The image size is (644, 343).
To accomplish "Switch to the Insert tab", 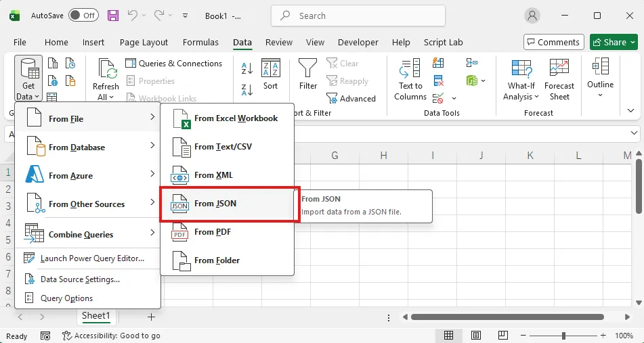I will (93, 42).
